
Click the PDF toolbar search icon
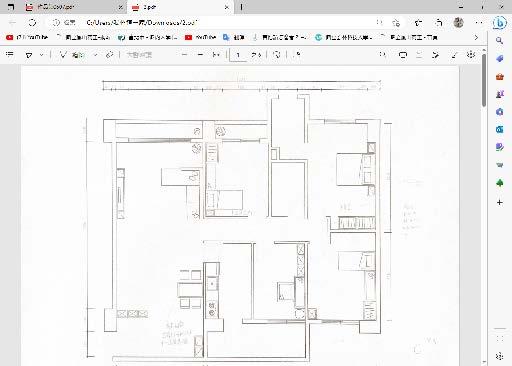pyautogui.click(x=383, y=55)
